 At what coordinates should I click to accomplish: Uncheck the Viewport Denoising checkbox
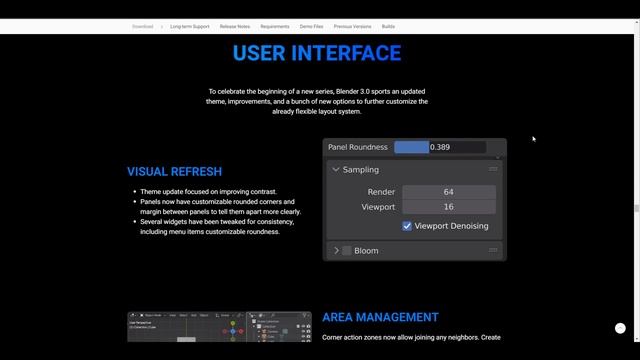point(407,226)
